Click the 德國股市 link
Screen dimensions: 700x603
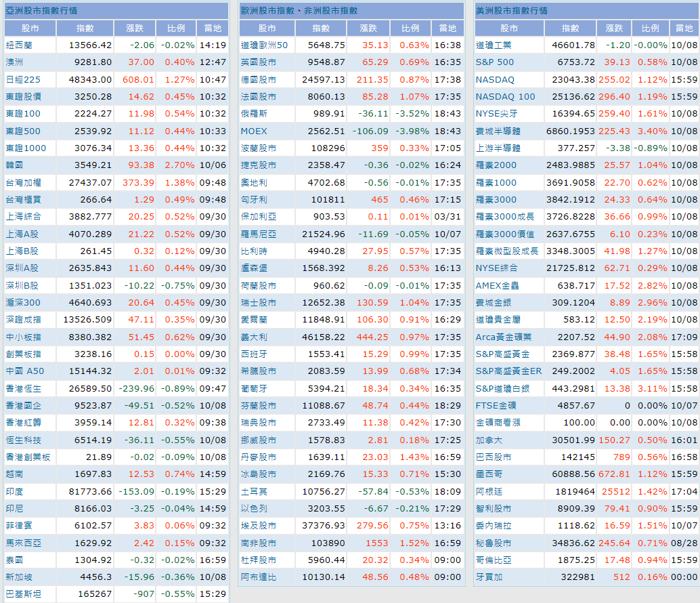[259, 79]
